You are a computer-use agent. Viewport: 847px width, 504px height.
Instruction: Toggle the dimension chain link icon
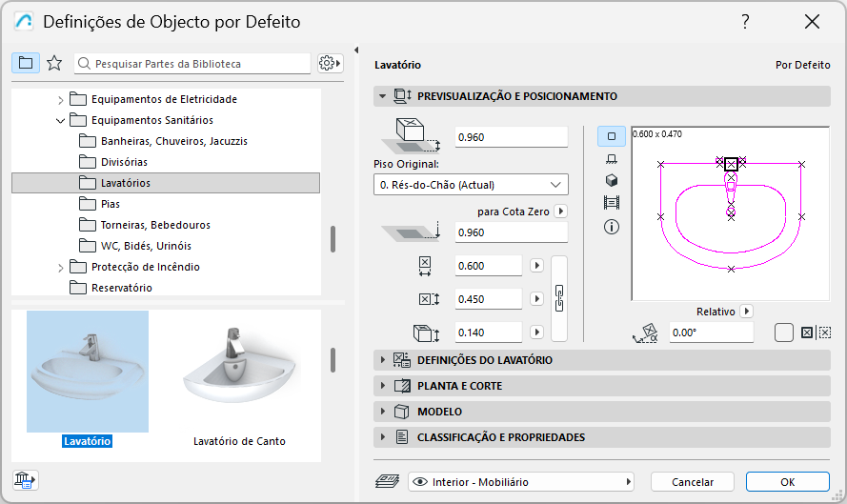559,298
